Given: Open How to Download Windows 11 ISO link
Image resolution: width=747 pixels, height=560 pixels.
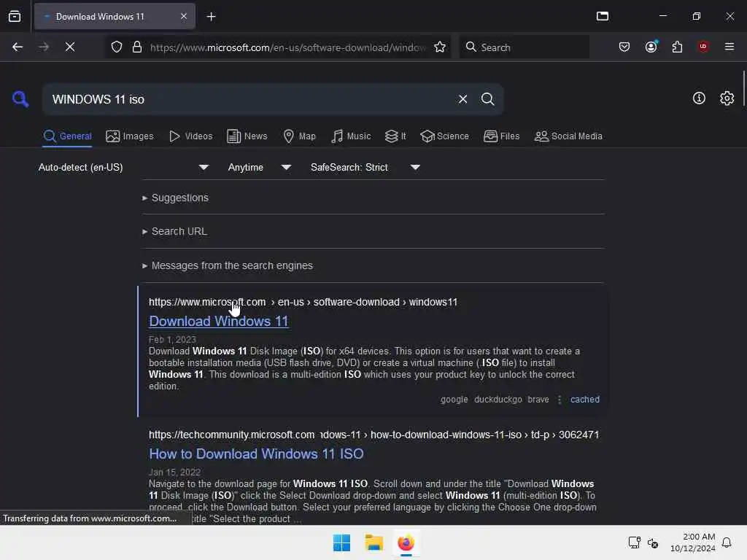Looking at the screenshot, I should tap(256, 454).
